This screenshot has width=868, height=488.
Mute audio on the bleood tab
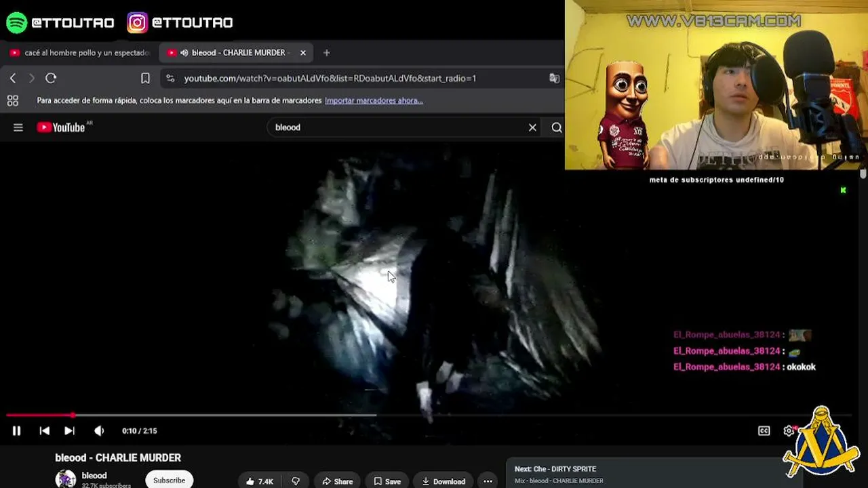(184, 52)
